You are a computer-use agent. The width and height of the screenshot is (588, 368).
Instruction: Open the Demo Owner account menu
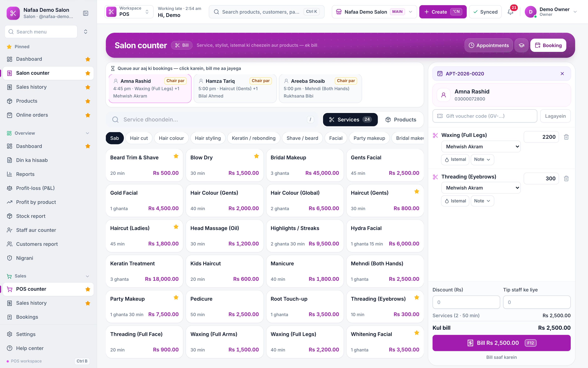click(x=551, y=12)
